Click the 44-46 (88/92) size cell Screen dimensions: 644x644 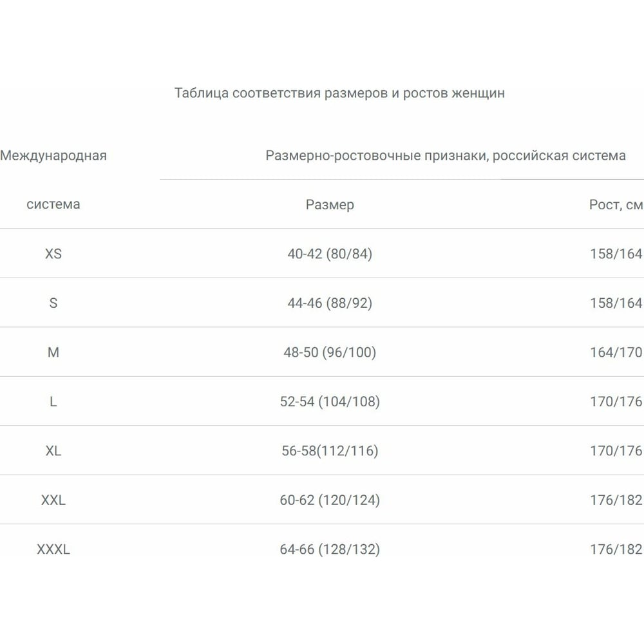coord(330,303)
